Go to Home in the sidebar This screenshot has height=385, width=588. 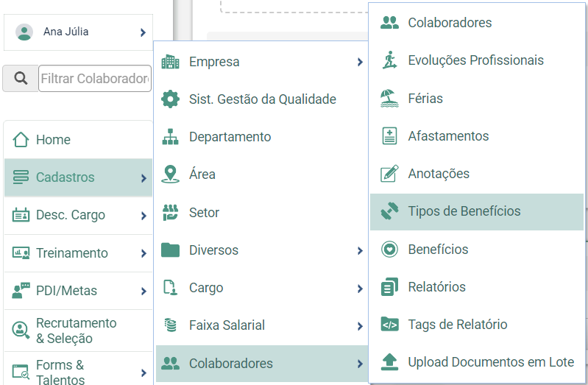(x=78, y=140)
